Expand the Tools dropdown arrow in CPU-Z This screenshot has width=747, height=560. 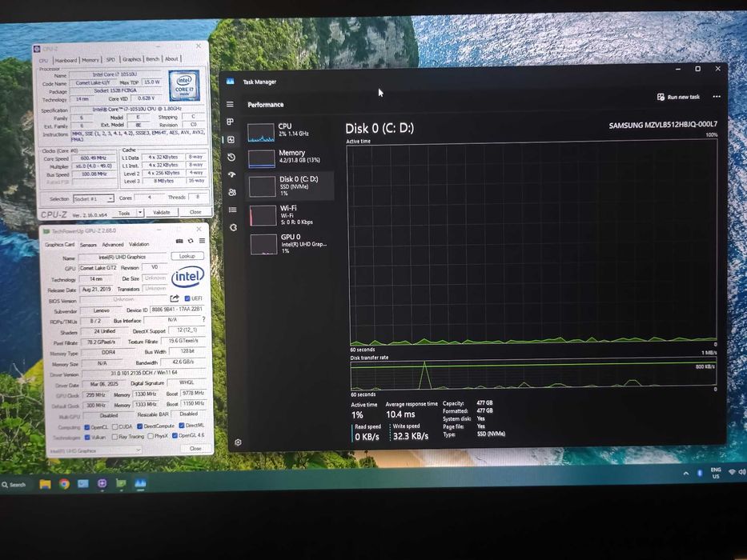pos(140,212)
